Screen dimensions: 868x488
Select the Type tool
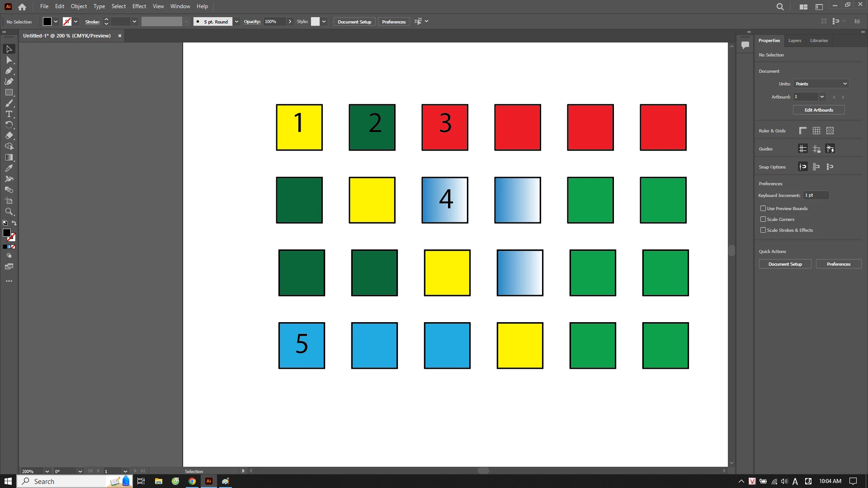tap(9, 114)
